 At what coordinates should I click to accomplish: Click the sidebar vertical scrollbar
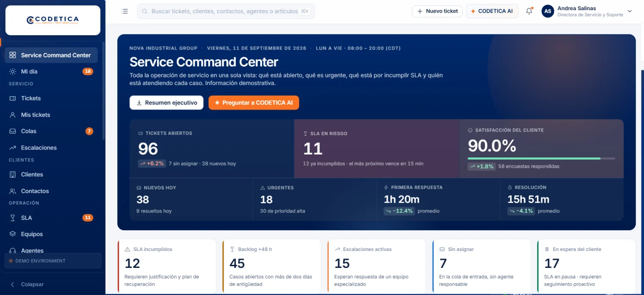[x=103, y=91]
